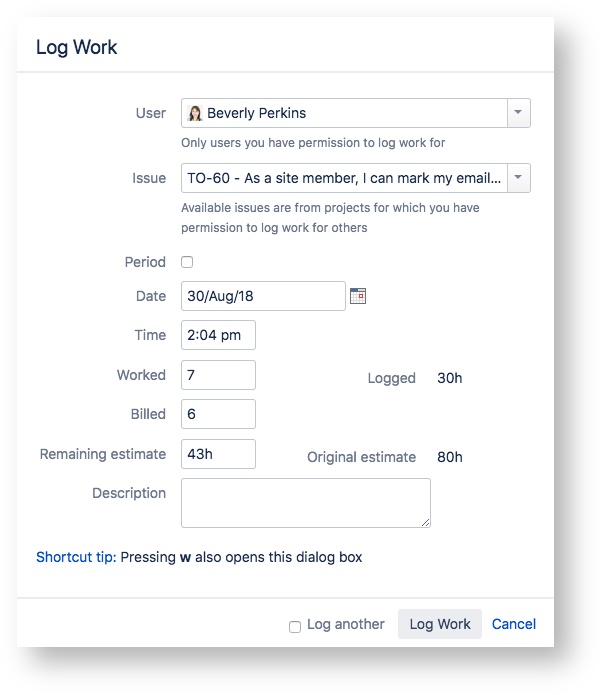
Task: Click the Time field showing 2:04 pm
Action: [218, 335]
